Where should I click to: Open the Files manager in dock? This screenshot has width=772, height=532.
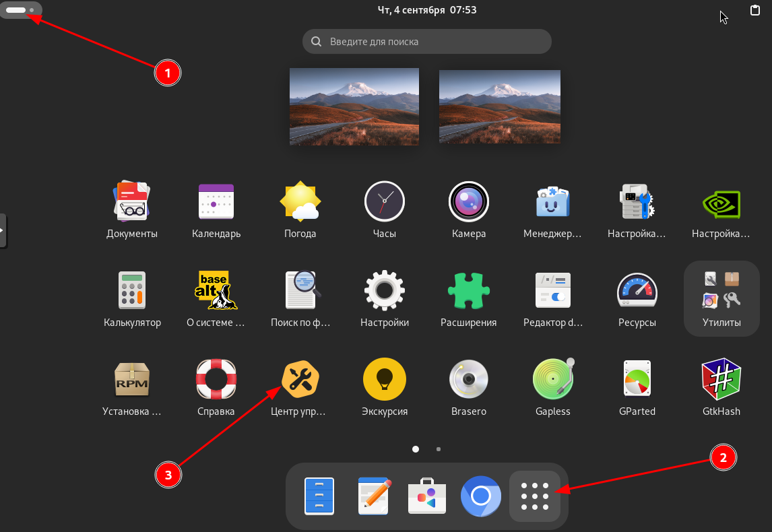tap(319, 496)
